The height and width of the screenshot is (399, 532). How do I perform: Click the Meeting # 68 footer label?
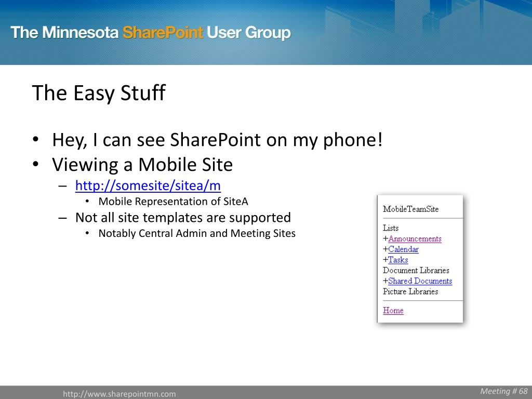[504, 391]
